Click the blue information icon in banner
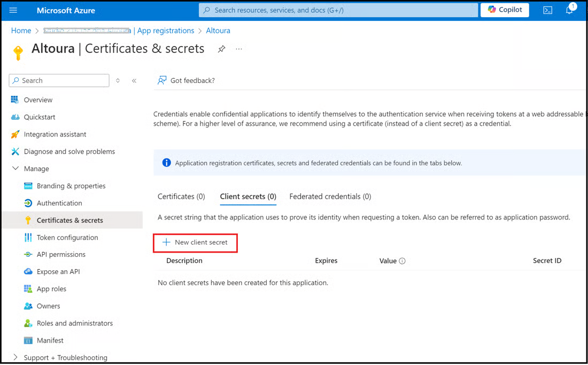This screenshot has width=588, height=365. [x=166, y=163]
